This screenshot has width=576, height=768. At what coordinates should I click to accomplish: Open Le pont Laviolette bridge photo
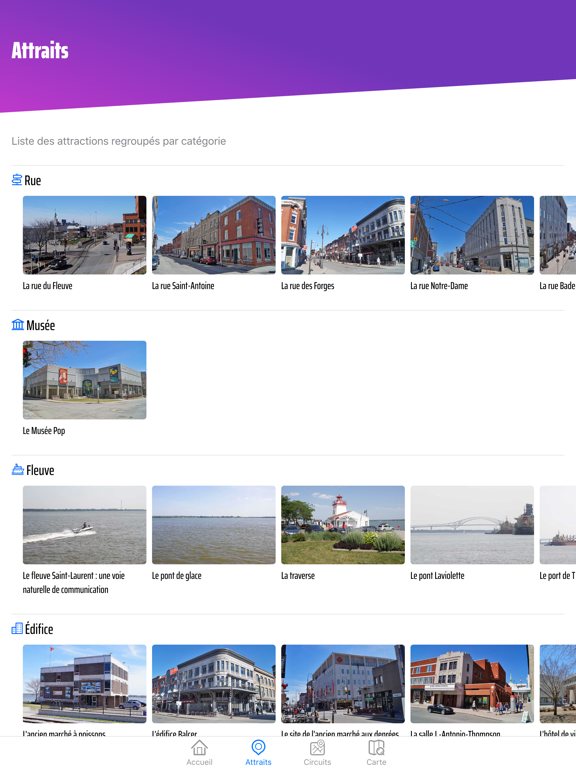tap(472, 525)
